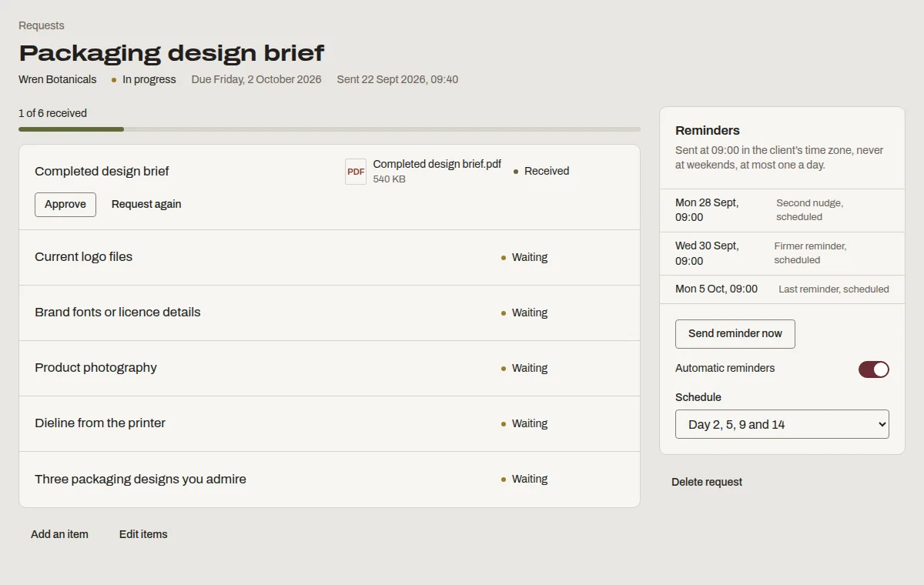
Task: Delete this request
Action: coord(707,483)
